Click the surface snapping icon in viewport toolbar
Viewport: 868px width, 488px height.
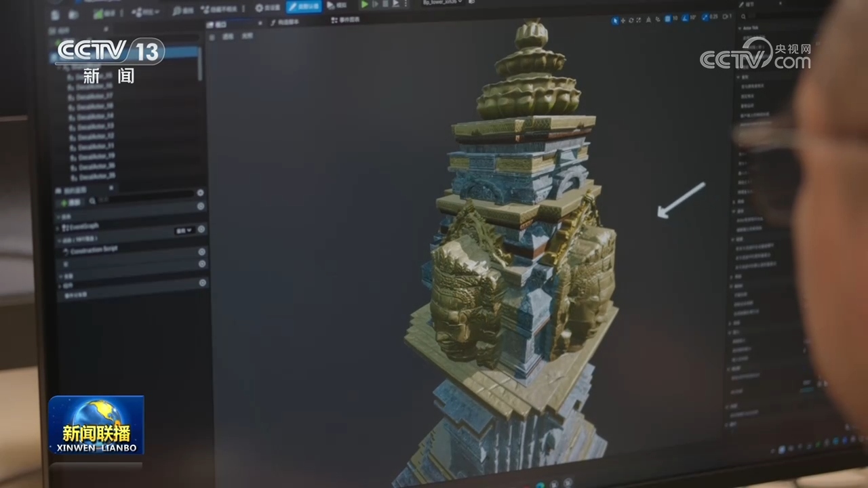click(658, 20)
